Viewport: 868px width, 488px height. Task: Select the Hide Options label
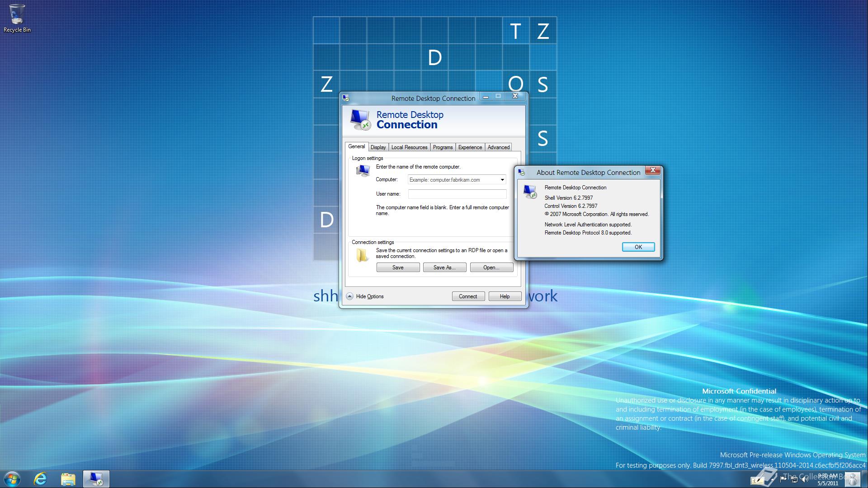(370, 296)
